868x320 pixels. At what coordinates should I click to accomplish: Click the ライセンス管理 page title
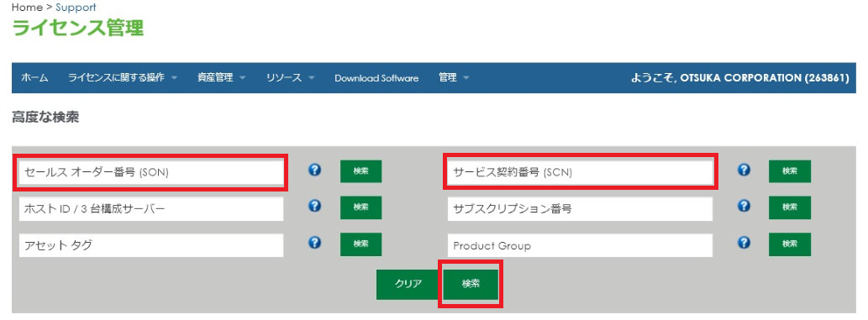[77, 28]
